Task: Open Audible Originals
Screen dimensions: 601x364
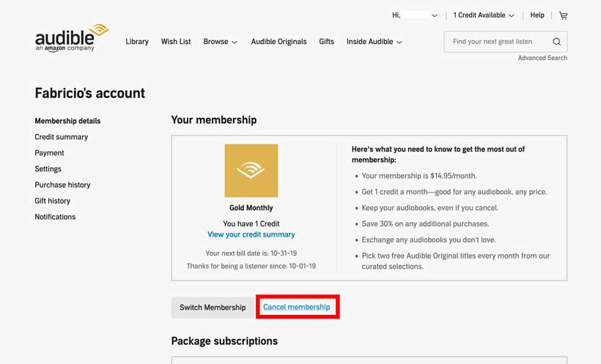Action: tap(279, 42)
